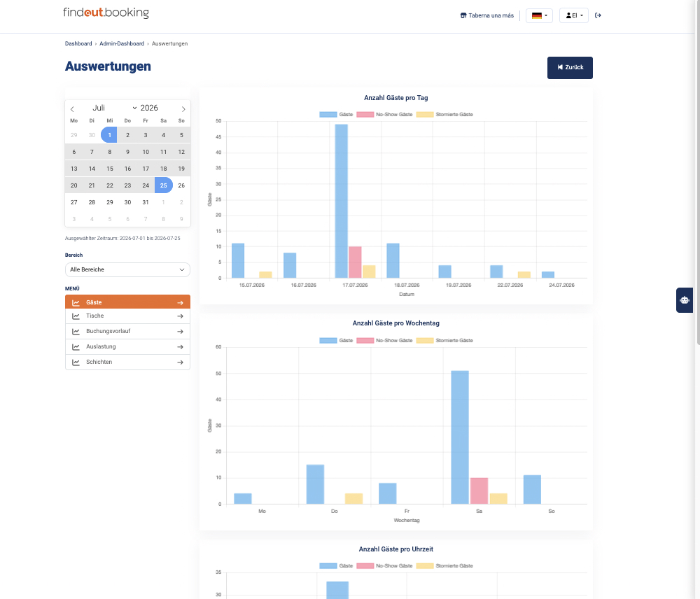This screenshot has height=599, width=700.
Task: Click the 2026 year field
Action: [x=149, y=108]
